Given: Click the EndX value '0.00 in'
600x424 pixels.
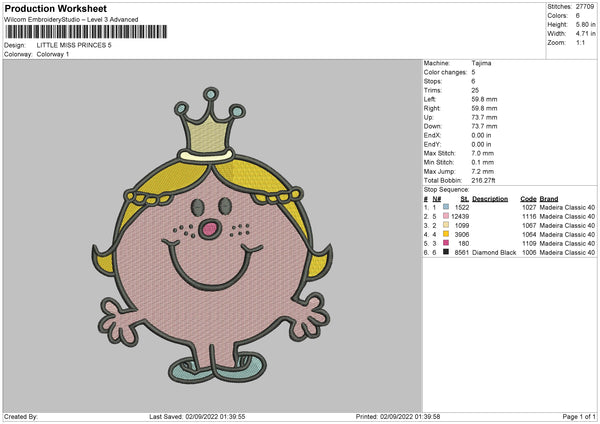Looking at the screenshot, I should [481, 135].
